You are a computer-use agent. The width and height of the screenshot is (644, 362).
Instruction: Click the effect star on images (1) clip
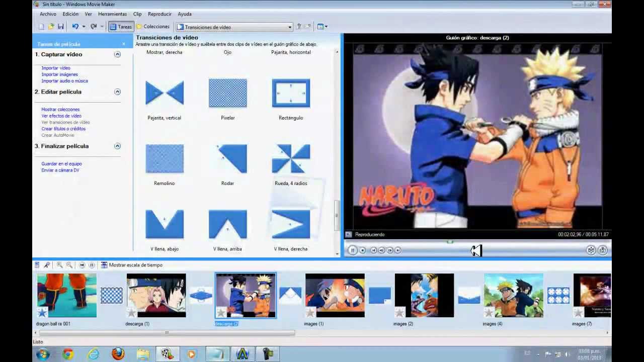[310, 313]
